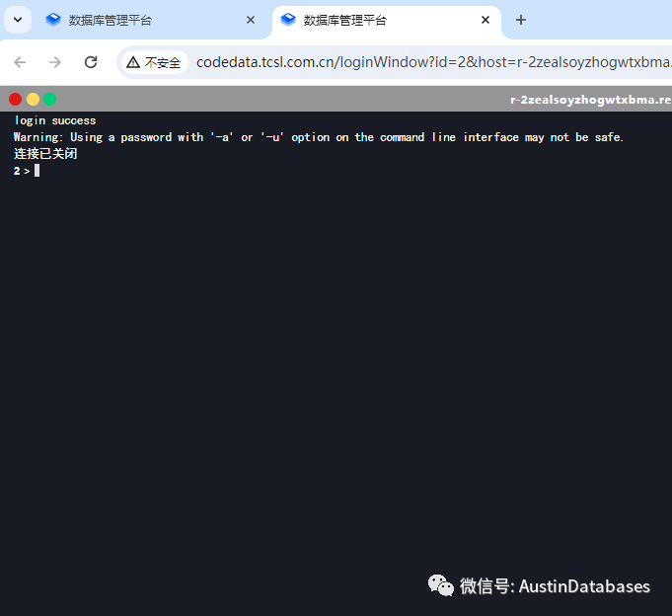Click the yellow minimize button of the terminal window
Screen dimensions: 672x616
33,100
